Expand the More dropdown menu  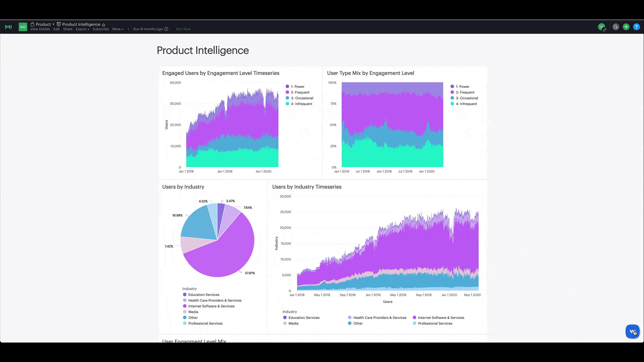[x=118, y=29]
